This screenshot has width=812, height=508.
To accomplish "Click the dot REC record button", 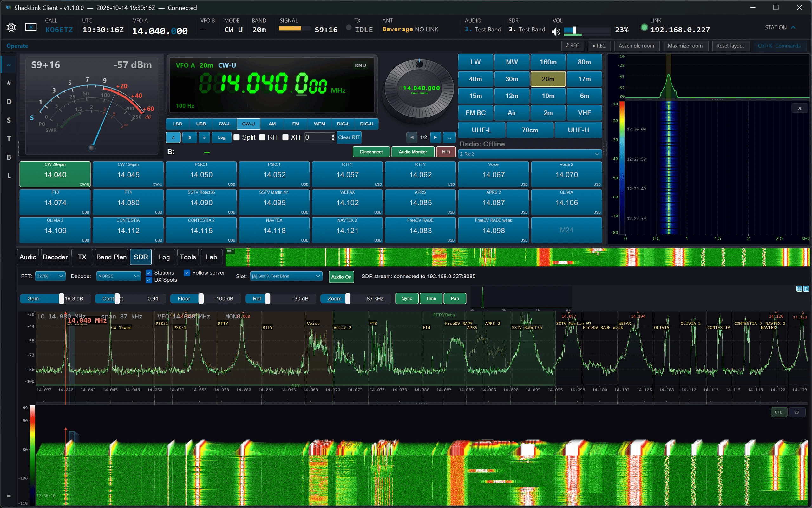I will pyautogui.click(x=599, y=46).
